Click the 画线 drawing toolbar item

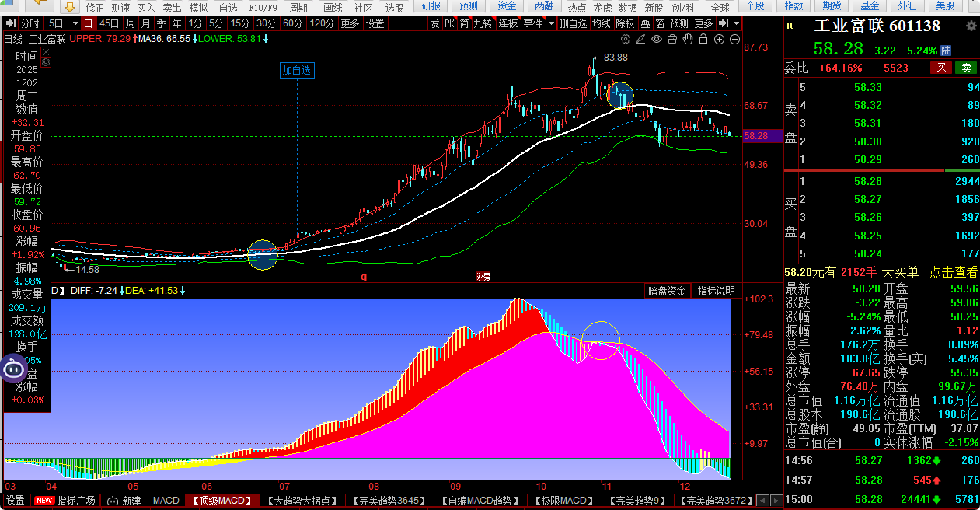tap(333, 7)
